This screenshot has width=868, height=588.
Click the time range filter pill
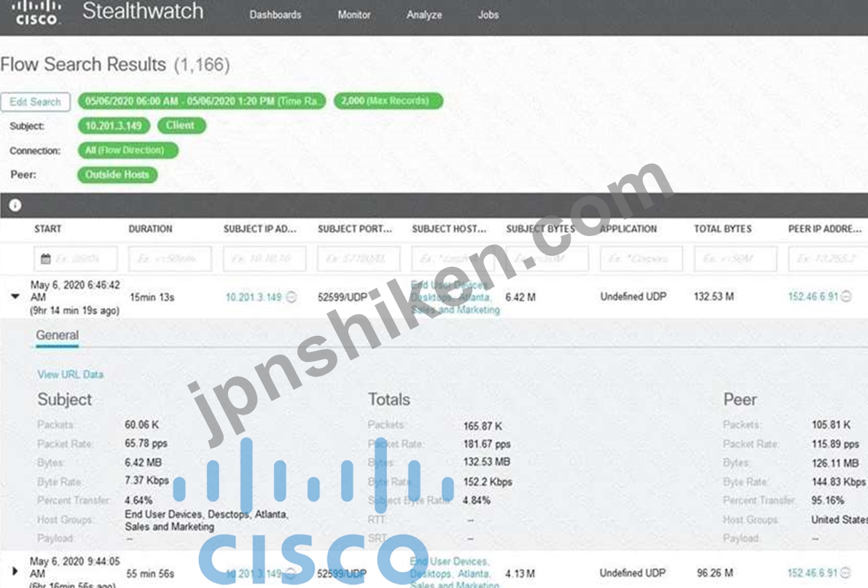201,101
